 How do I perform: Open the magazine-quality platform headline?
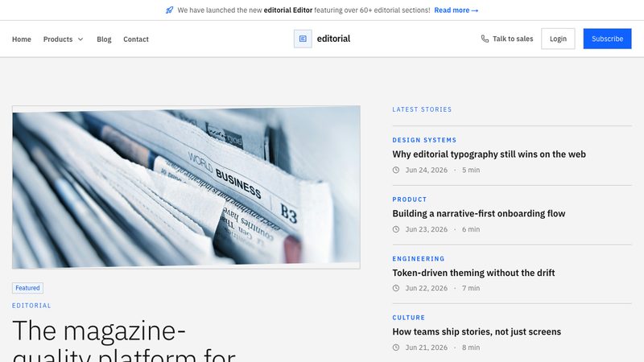point(124,340)
